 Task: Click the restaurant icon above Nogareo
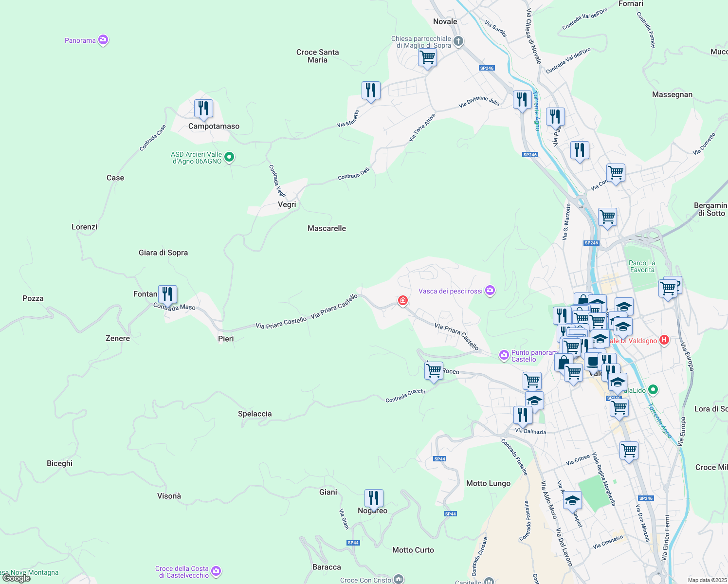click(x=373, y=497)
